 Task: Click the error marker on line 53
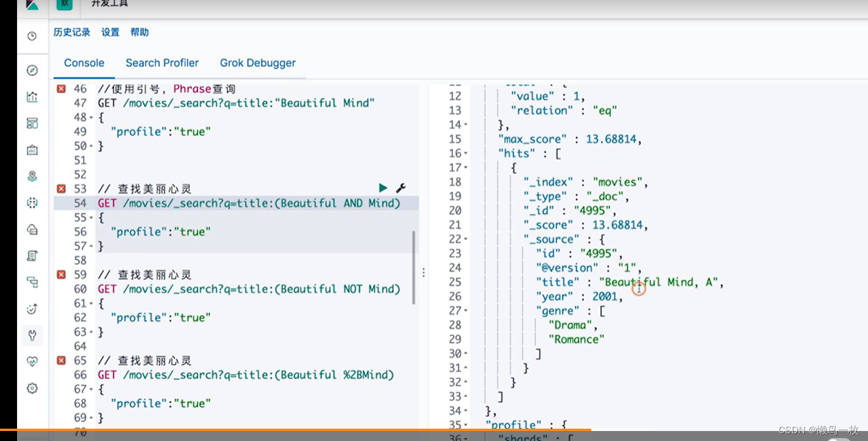pos(61,189)
